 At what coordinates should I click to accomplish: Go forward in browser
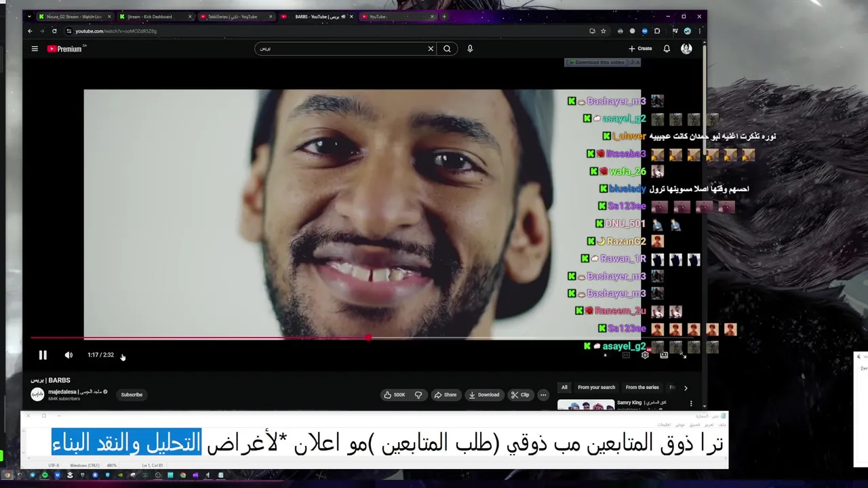pyautogui.click(x=42, y=31)
